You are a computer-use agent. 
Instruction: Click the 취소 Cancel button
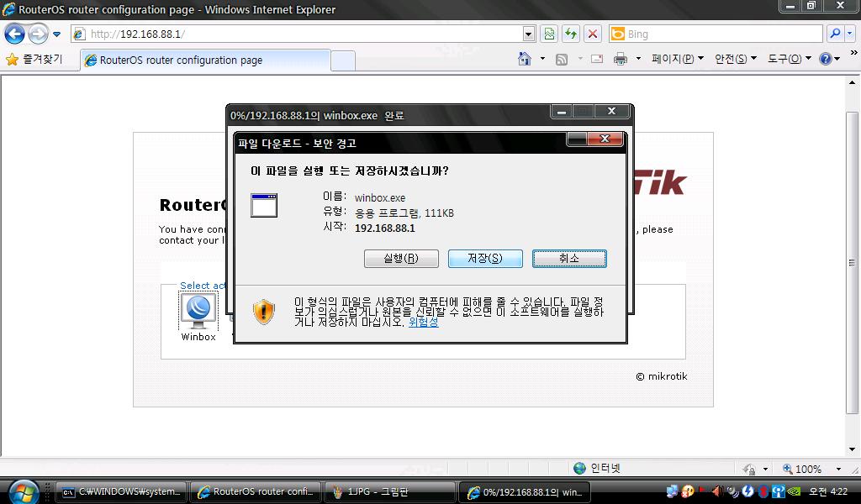pos(569,259)
